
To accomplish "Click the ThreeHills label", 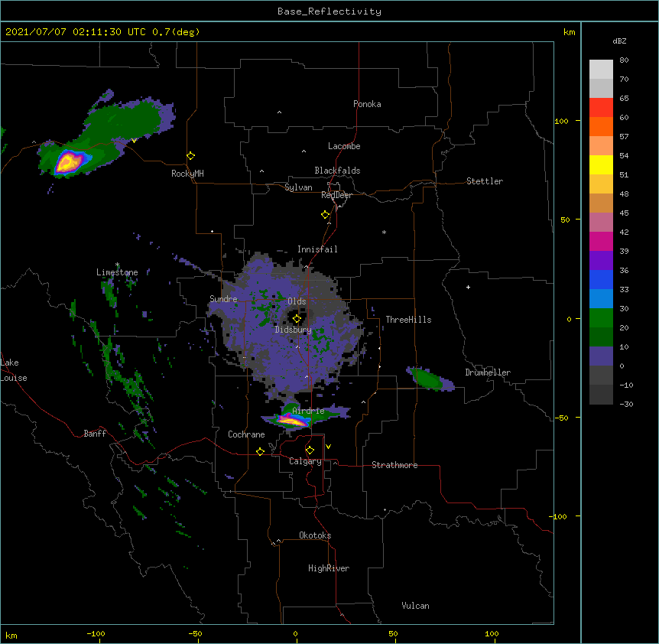I will click(x=408, y=320).
